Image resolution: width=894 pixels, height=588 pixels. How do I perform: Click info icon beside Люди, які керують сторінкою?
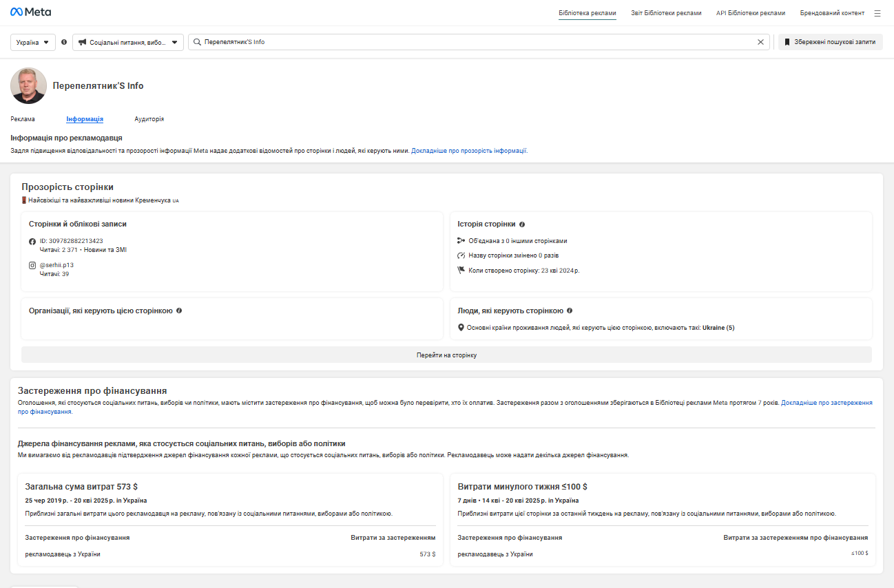(x=570, y=311)
